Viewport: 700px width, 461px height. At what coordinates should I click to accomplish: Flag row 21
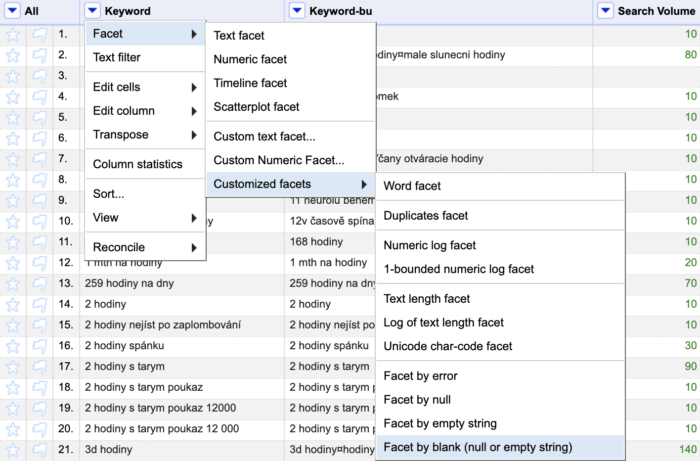pyautogui.click(x=40, y=449)
